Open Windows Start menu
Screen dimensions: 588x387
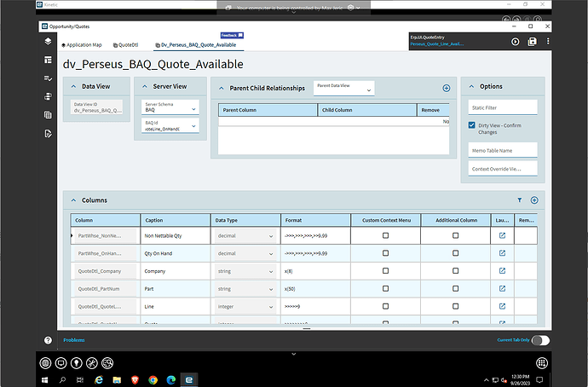click(x=44, y=380)
